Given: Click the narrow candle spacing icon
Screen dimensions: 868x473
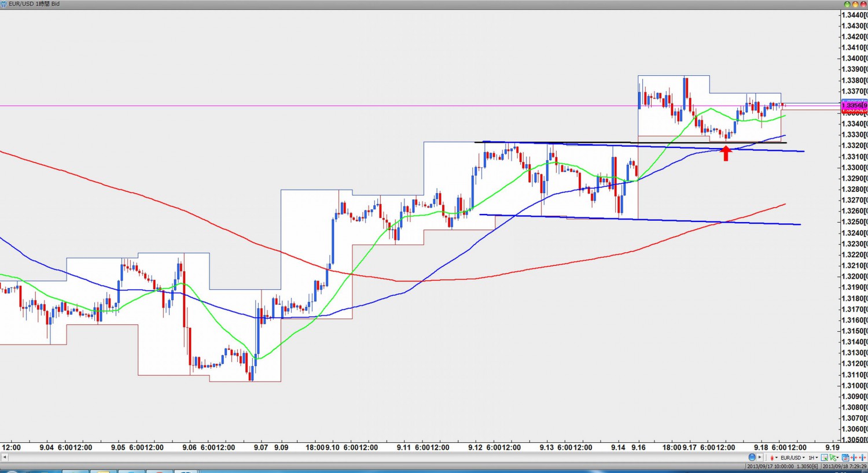Looking at the screenshot, I should [854, 457].
